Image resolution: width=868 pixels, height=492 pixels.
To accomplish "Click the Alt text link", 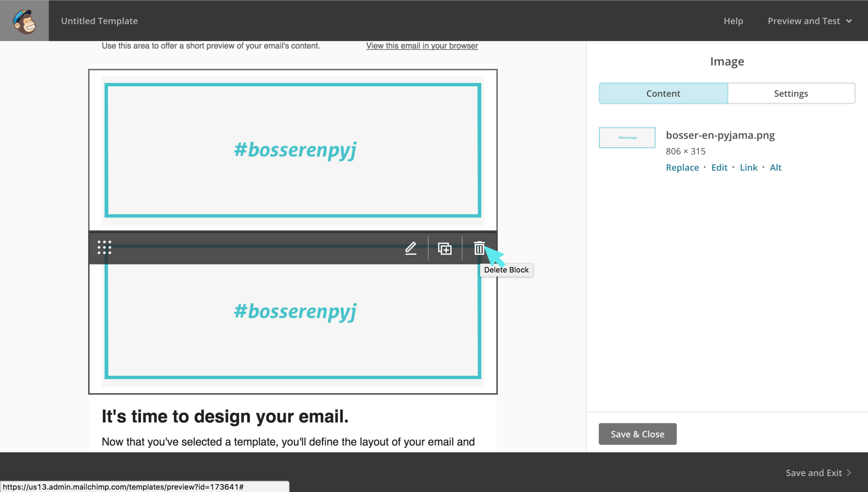I will click(775, 167).
